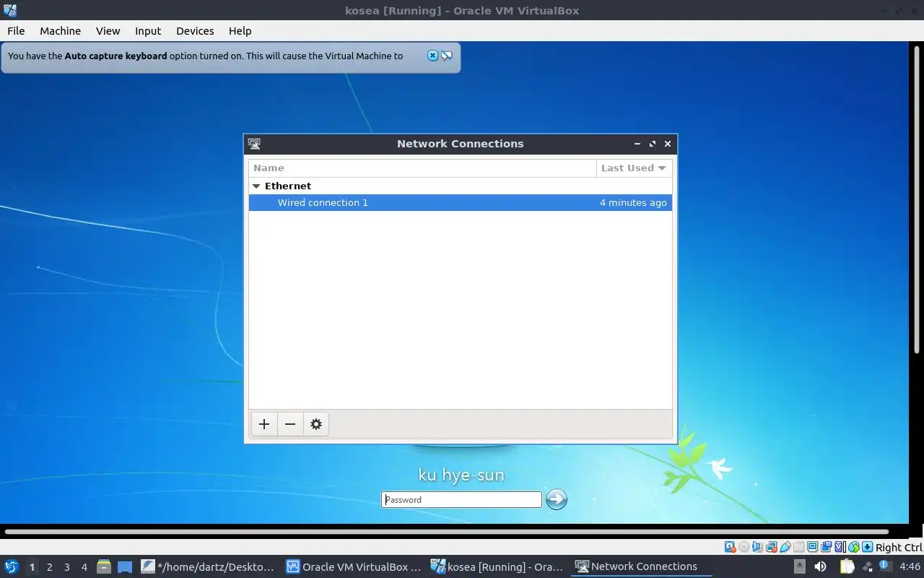Open the application menu launcher
The height and width of the screenshot is (578, 924).
point(12,566)
